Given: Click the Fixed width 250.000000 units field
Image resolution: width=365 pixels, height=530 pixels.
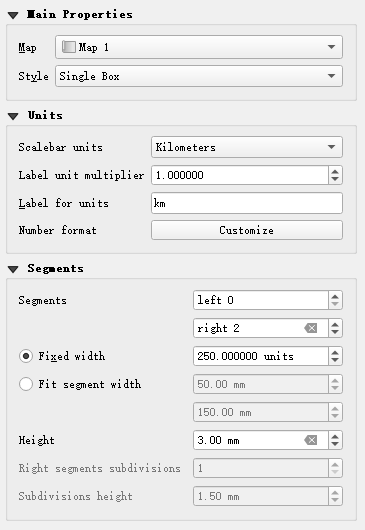Looking at the screenshot, I should coord(261,356).
